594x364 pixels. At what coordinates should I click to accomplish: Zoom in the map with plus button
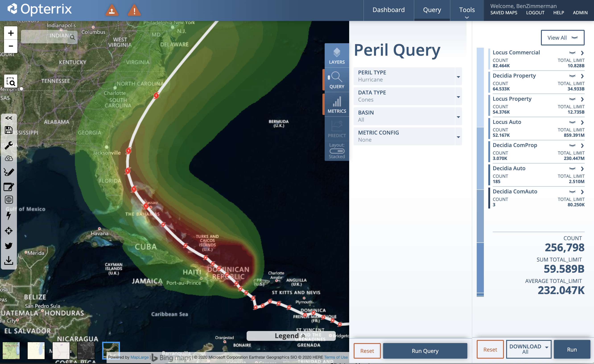click(x=11, y=33)
